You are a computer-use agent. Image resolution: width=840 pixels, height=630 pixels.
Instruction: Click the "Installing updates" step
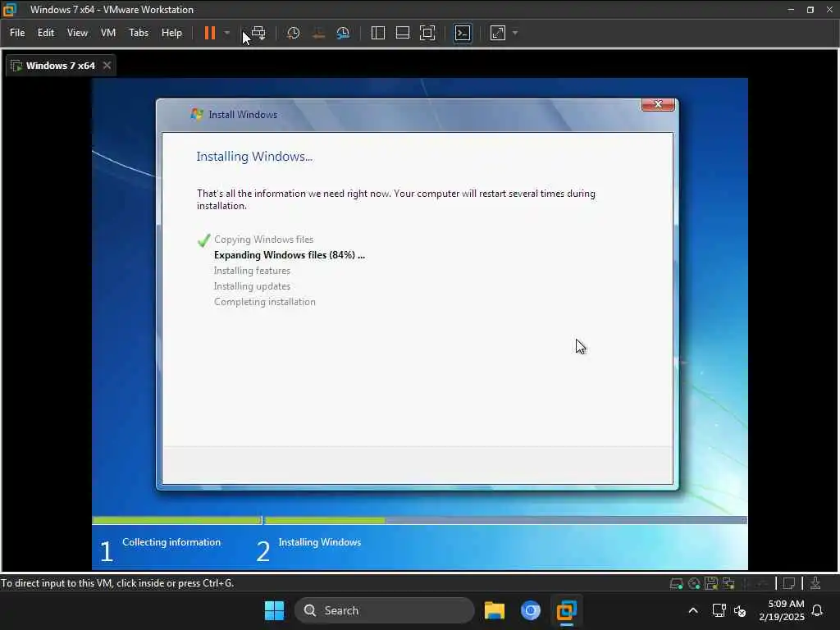tap(252, 286)
